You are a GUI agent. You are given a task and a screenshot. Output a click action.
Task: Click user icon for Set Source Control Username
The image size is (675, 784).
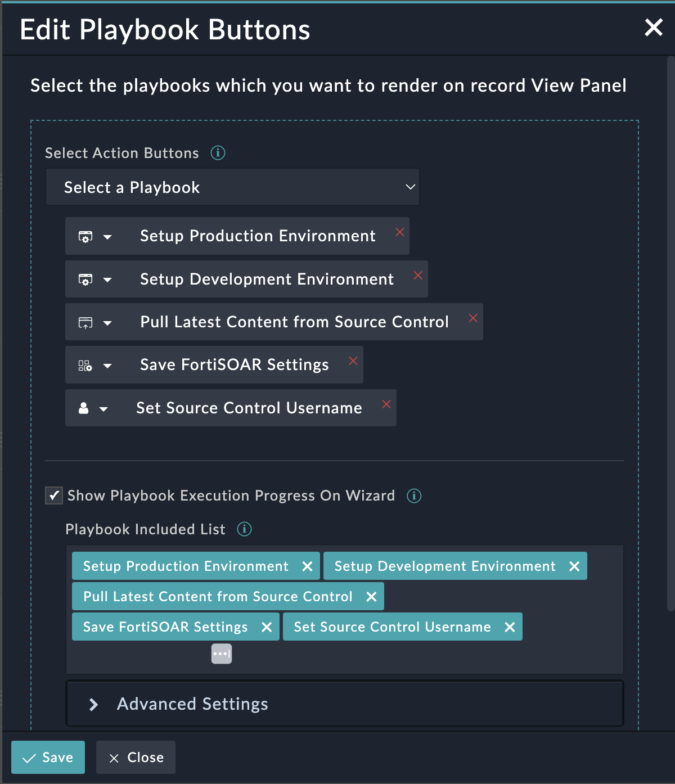(84, 409)
